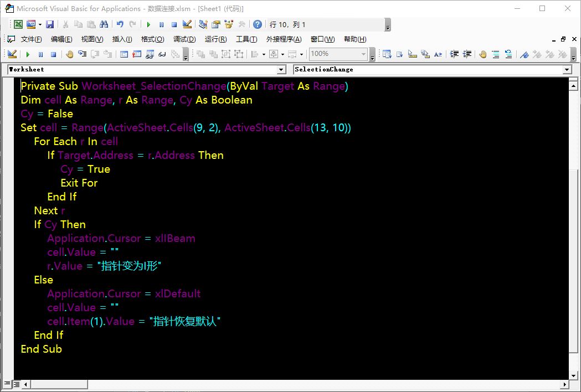
Task: Open the Locals Window icon
Action: click(124, 54)
